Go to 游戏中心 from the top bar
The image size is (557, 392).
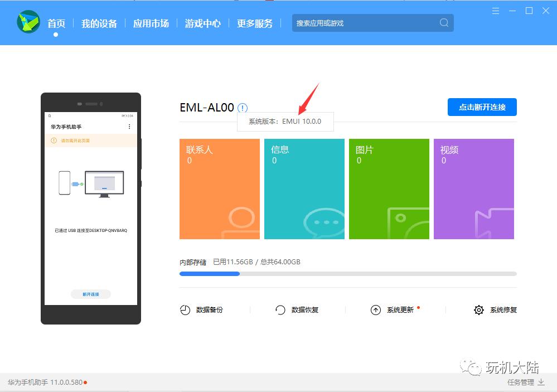(x=202, y=23)
